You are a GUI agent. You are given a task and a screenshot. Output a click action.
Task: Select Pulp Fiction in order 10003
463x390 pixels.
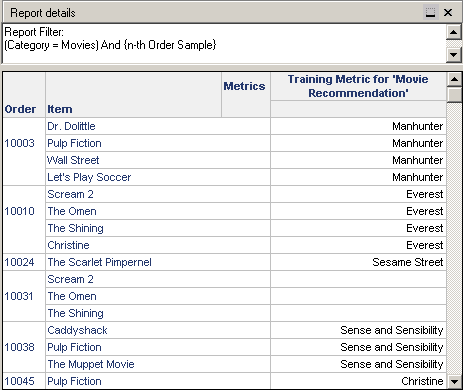tap(158, 143)
